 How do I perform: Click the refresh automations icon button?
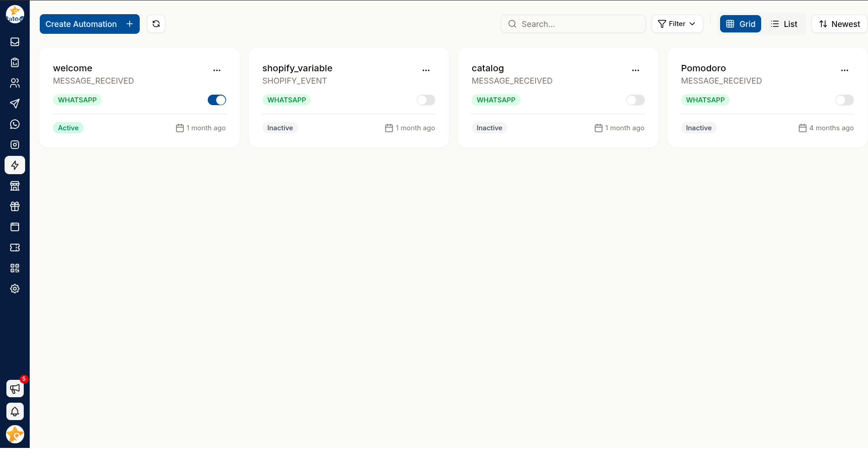pyautogui.click(x=156, y=24)
